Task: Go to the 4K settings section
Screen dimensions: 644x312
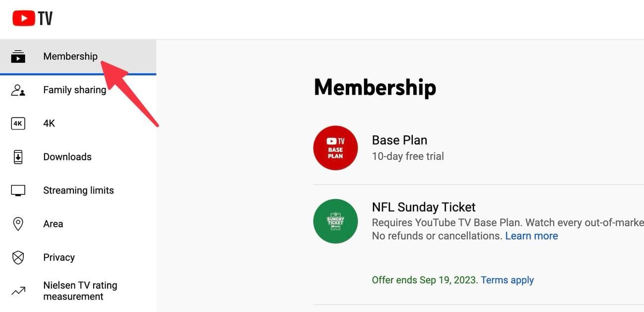Action: pyautogui.click(x=49, y=123)
